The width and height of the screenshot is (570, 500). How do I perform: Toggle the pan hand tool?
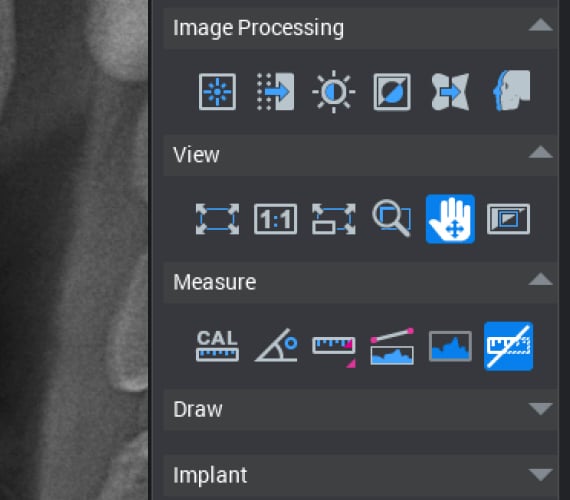(x=450, y=219)
